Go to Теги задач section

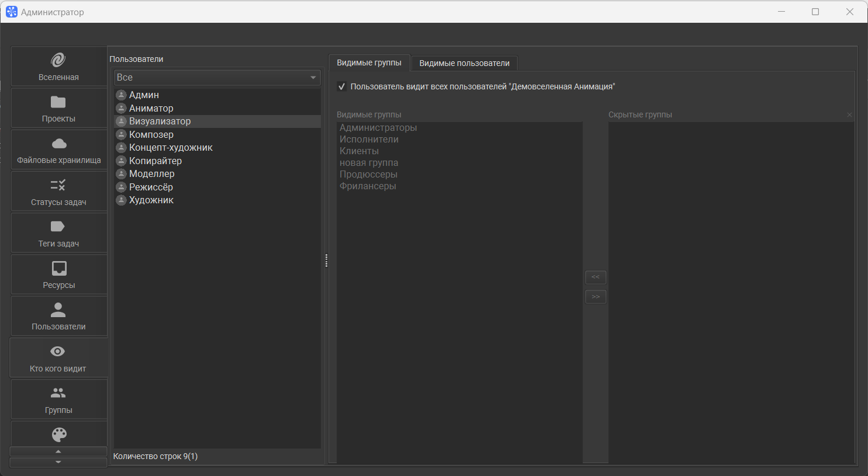point(58,233)
